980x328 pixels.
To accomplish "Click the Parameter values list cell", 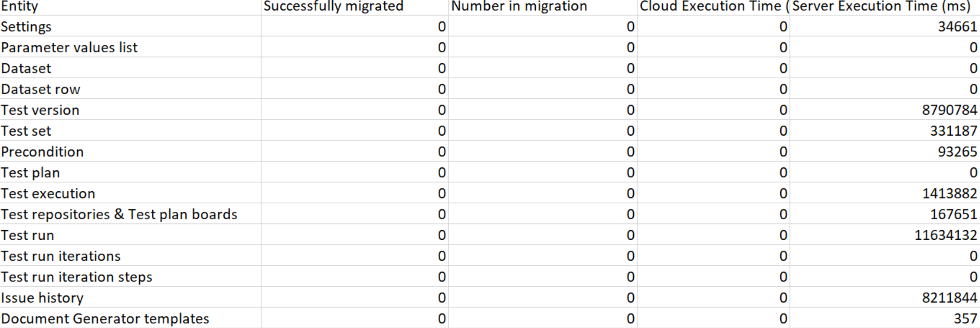I will 130,47.
